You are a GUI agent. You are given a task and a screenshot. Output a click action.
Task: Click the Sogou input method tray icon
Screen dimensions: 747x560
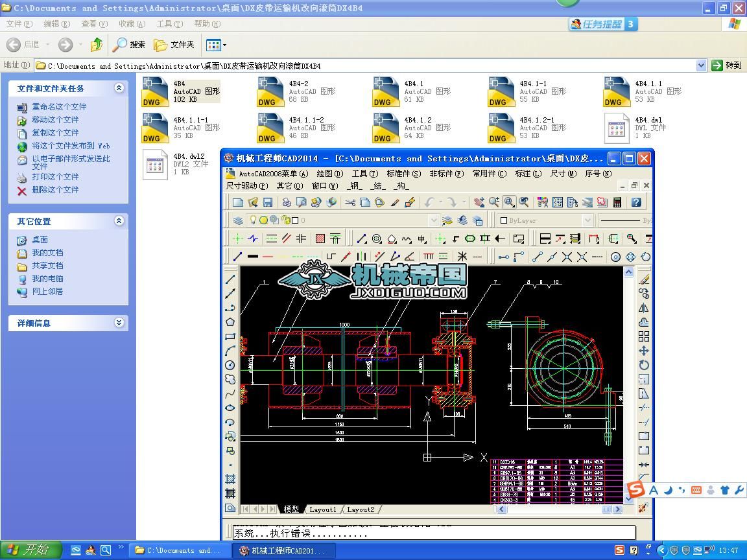pos(619,550)
